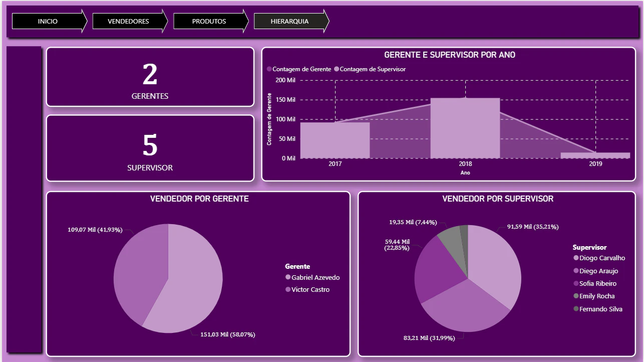Go to the INICIO page

point(50,22)
